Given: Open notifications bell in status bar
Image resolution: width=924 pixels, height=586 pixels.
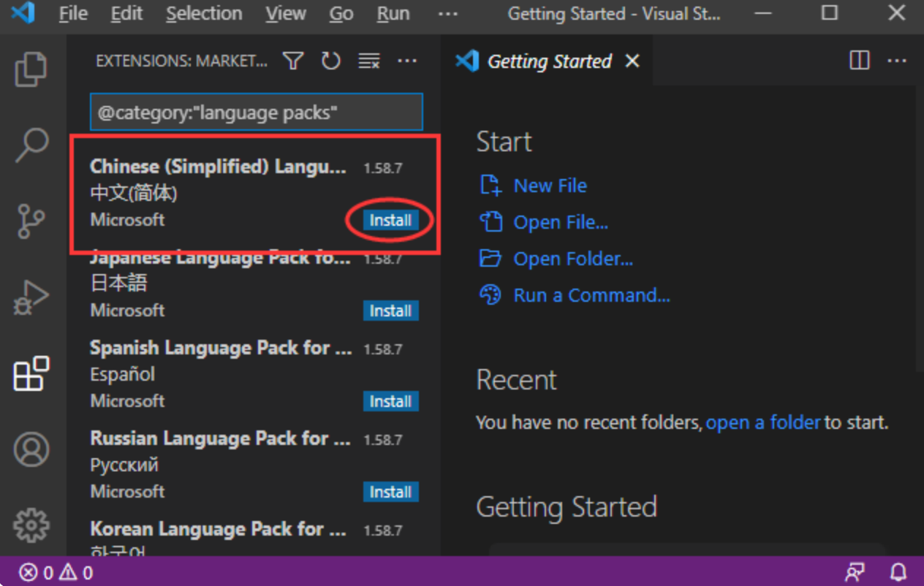Looking at the screenshot, I should click(898, 572).
